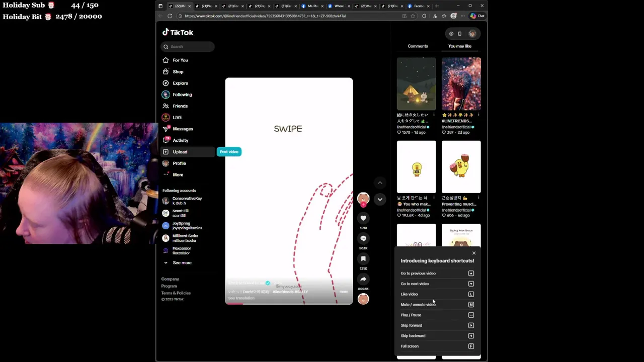Open the Sally chick video thumbnail
Viewport: 644px width, 362px height.
417,167
